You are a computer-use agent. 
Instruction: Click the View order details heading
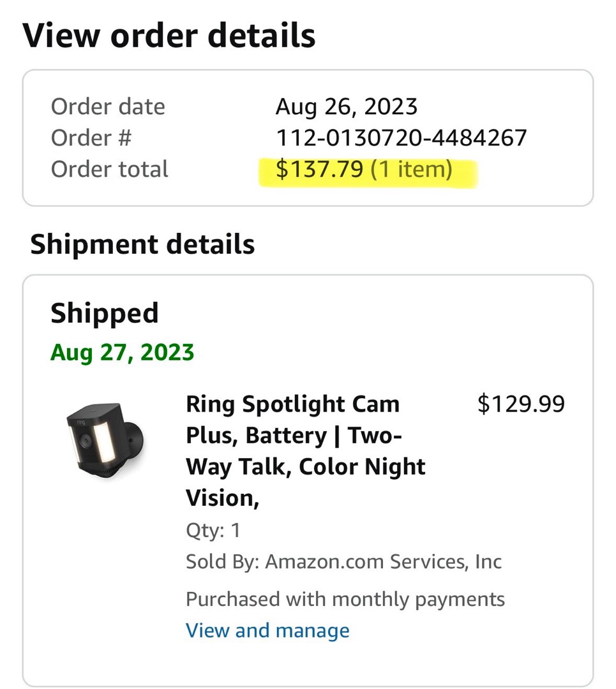click(169, 36)
